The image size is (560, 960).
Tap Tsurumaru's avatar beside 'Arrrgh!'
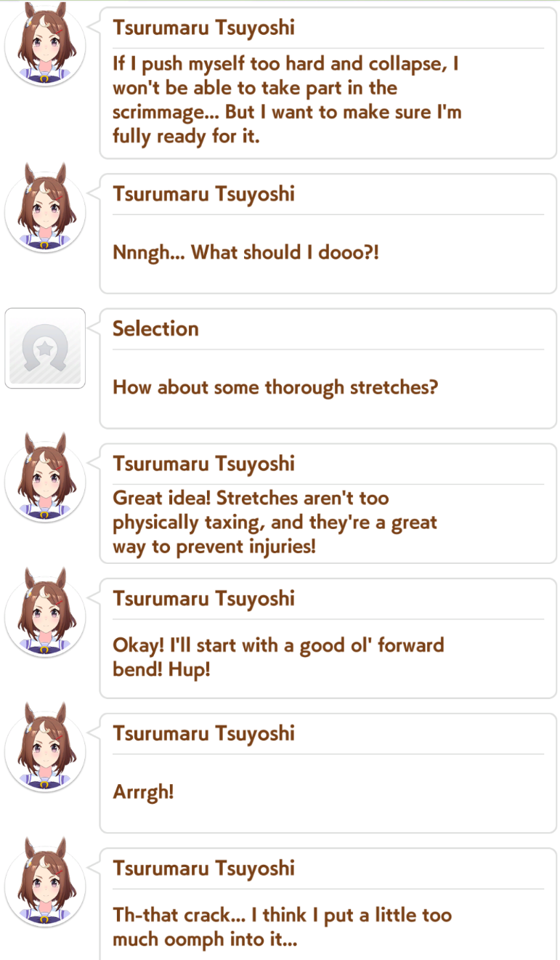point(45,751)
